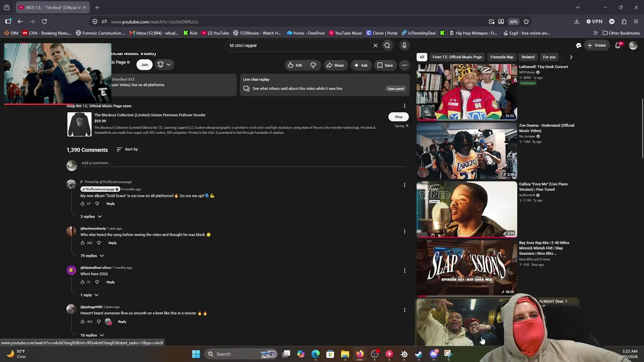This screenshot has width=644, height=362.
Task: Open the live chat replay panel
Action: (x=395, y=88)
